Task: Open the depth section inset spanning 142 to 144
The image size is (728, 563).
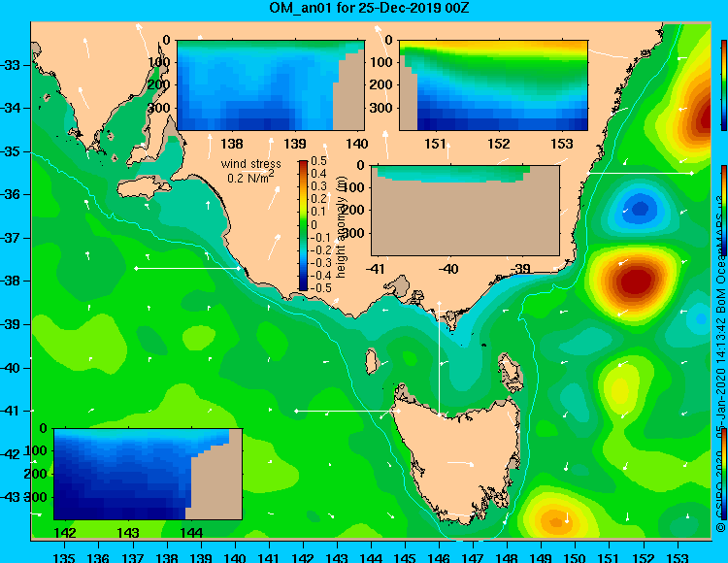Action: pos(149,474)
